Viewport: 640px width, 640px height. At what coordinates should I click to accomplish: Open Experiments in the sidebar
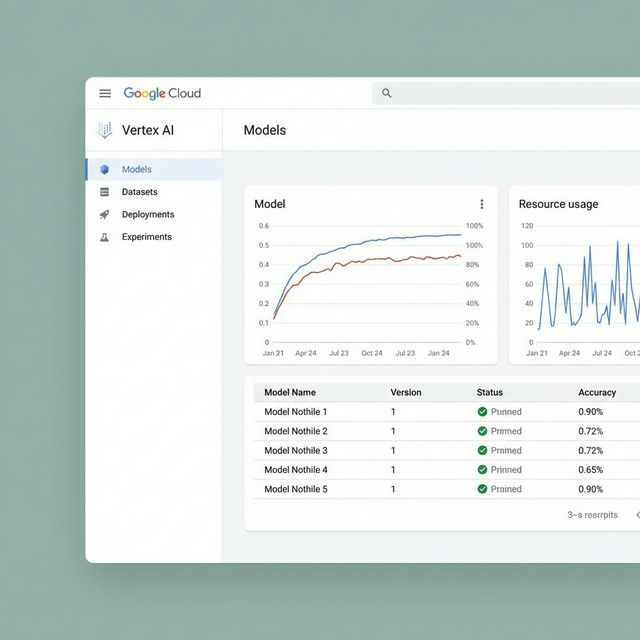pos(154,237)
